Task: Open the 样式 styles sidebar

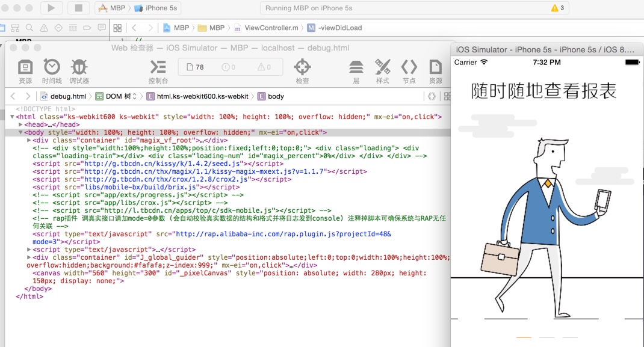Action: (382, 72)
